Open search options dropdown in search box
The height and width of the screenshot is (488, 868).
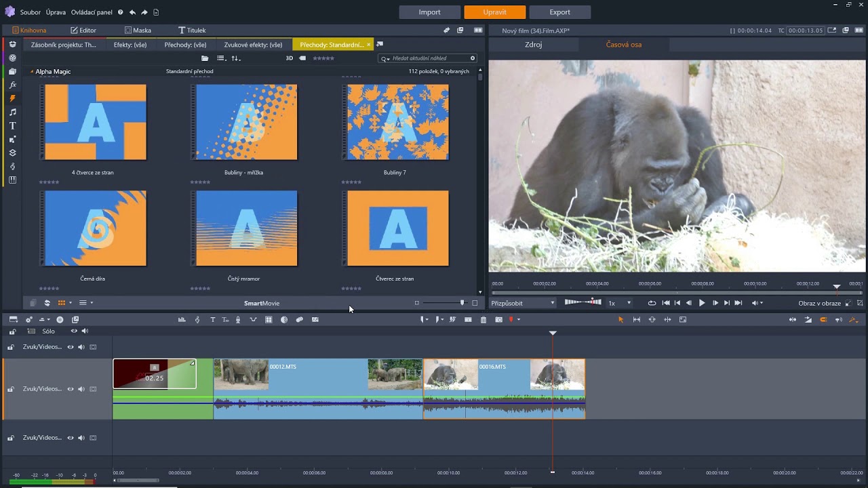coord(385,59)
